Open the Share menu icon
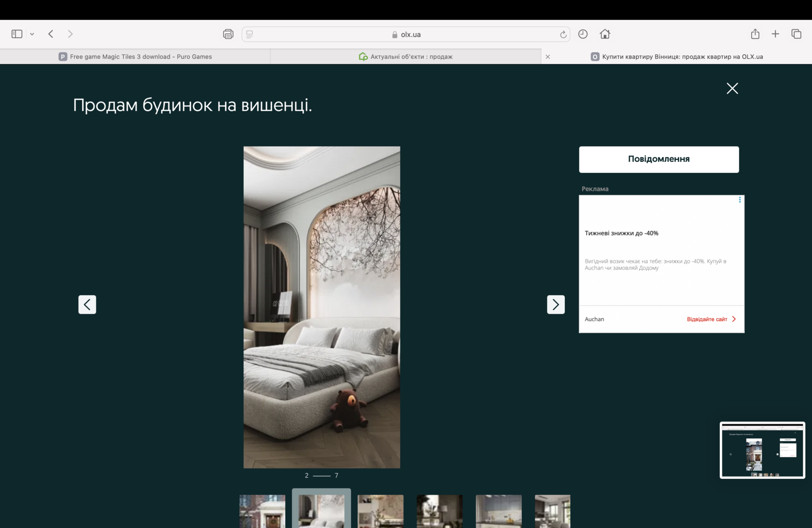 point(755,34)
